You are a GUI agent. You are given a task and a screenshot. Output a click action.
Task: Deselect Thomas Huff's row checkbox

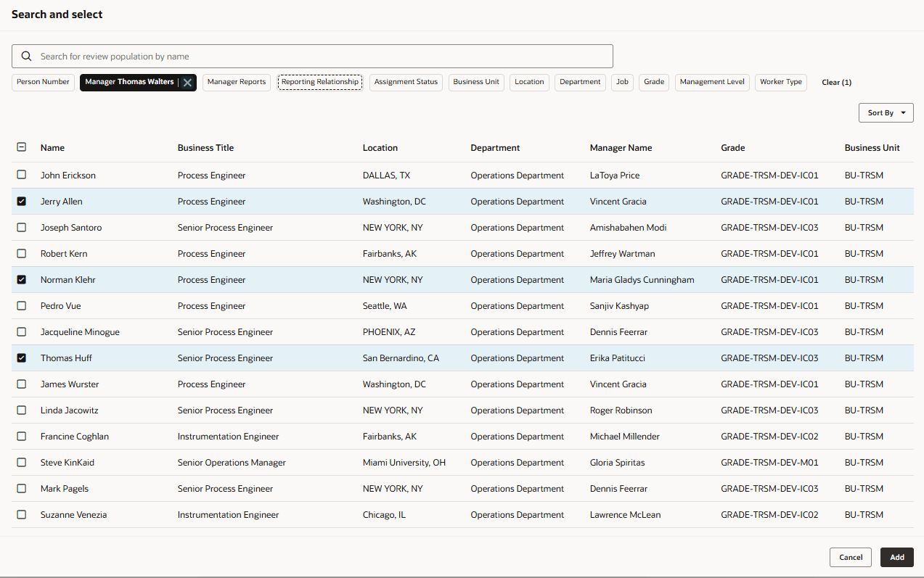[21, 358]
